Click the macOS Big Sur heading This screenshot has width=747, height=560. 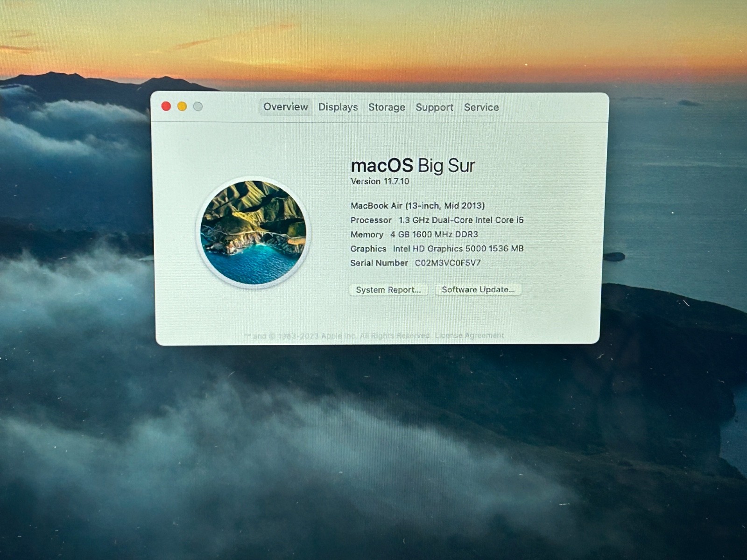click(x=413, y=165)
